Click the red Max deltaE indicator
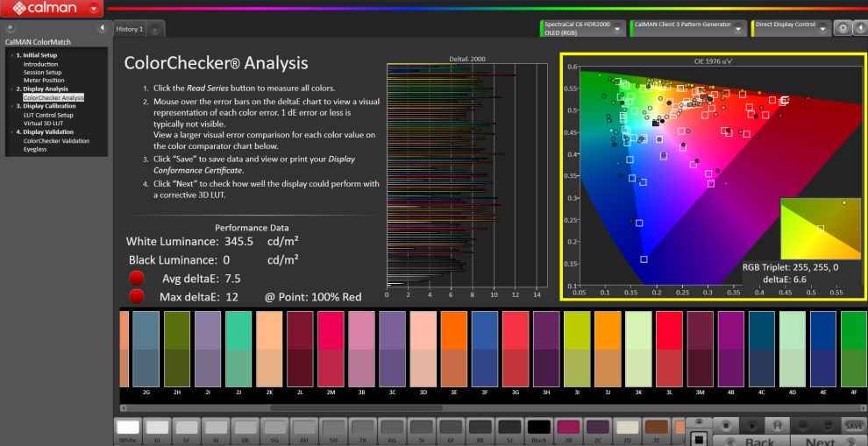Viewport: 868px width, 446px height. click(137, 297)
